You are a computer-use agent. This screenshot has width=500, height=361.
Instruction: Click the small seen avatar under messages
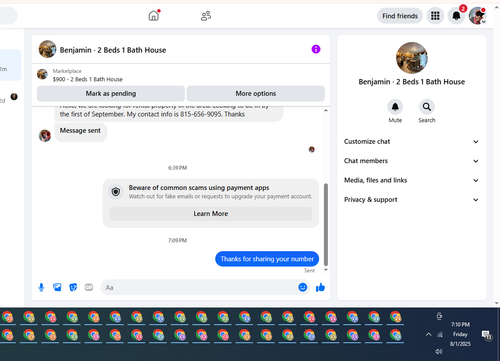312,149
